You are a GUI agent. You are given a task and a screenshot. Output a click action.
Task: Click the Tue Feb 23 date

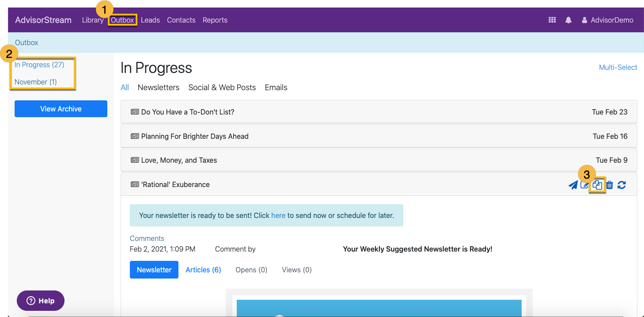click(610, 112)
